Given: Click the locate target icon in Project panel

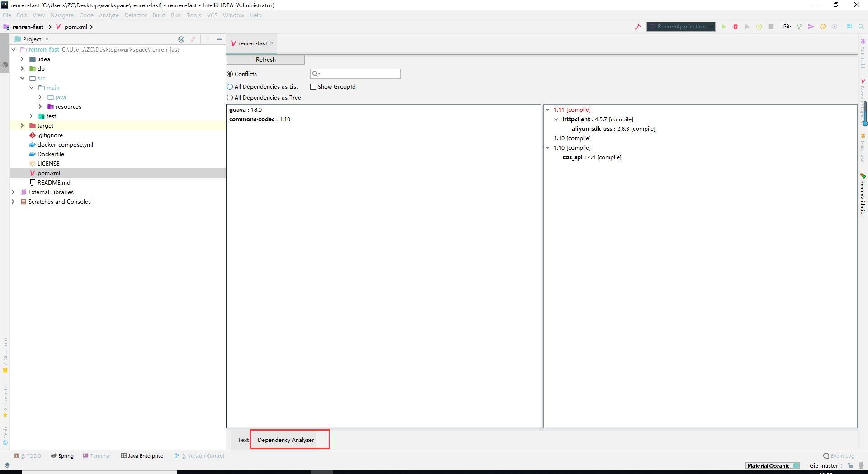Looking at the screenshot, I should point(181,39).
